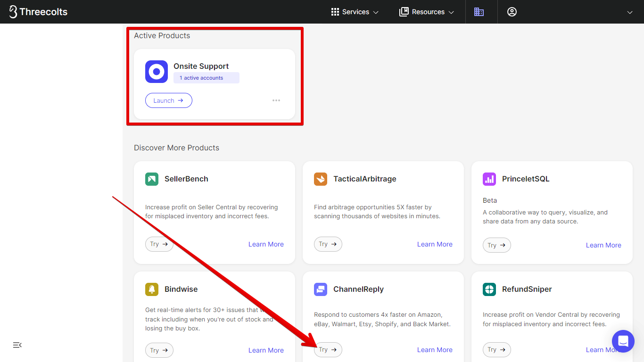
Task: Click the ChannelReply product icon
Action: click(x=321, y=289)
